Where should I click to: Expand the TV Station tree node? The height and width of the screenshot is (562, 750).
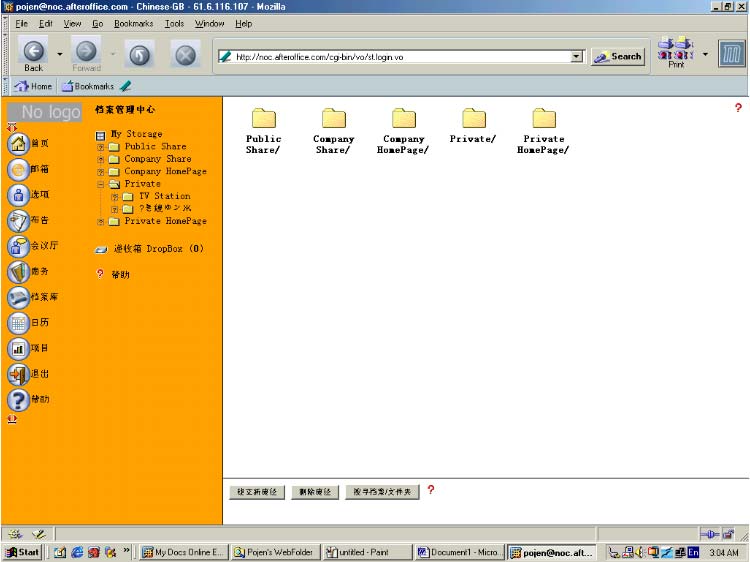[114, 197]
